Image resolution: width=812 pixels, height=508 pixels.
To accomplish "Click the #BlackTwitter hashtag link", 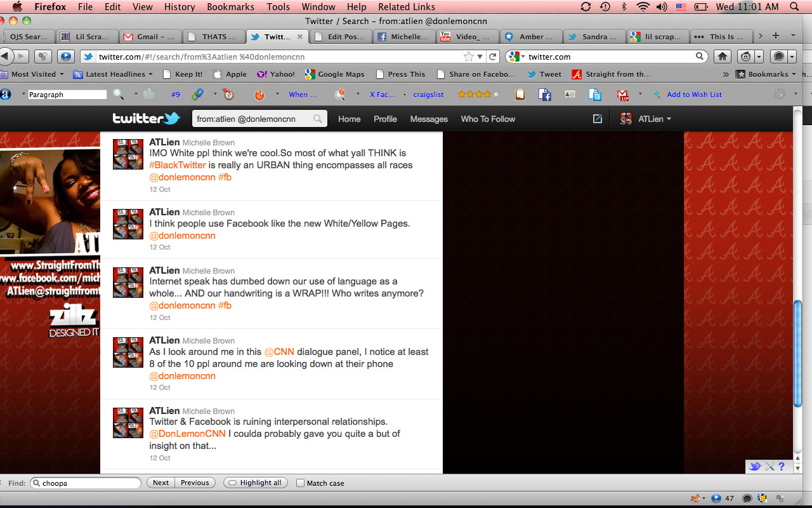I will 178,165.
